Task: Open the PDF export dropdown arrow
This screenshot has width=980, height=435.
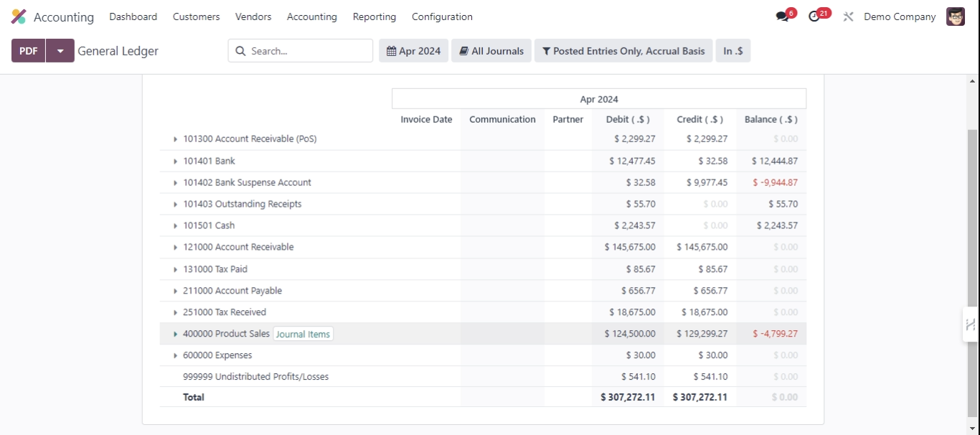Action: (60, 50)
